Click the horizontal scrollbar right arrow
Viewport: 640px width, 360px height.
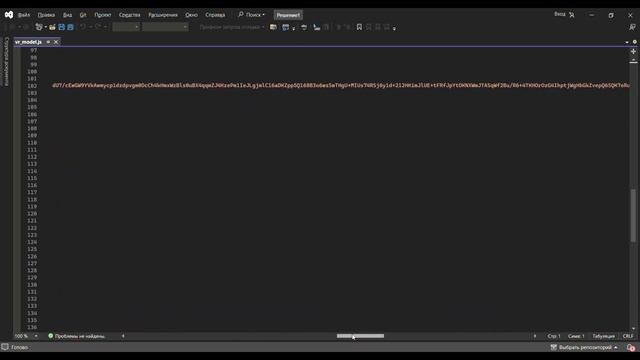pyautogui.click(x=535, y=336)
